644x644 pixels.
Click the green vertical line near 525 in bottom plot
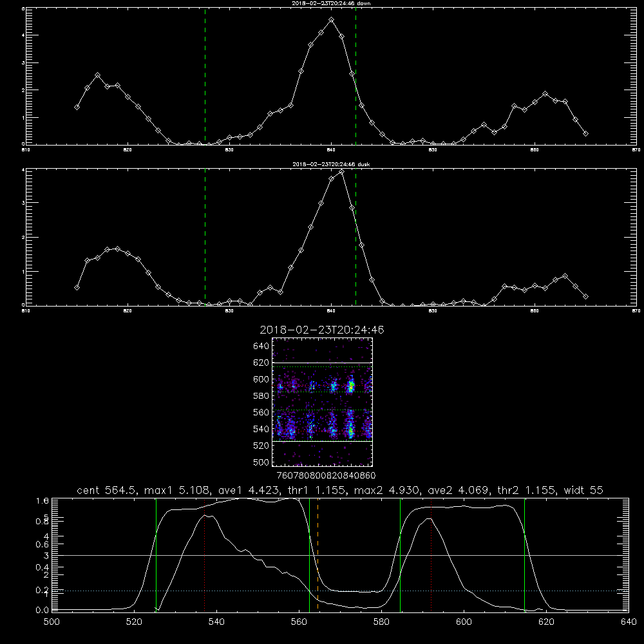[156, 554]
